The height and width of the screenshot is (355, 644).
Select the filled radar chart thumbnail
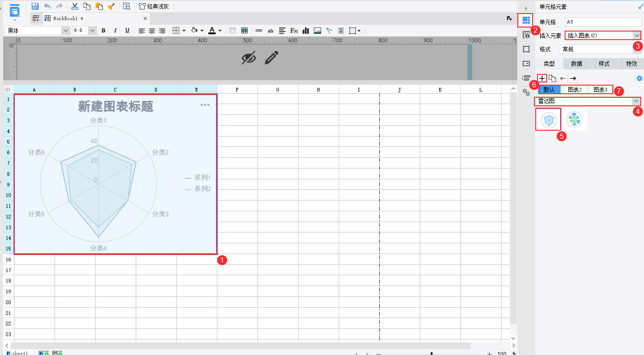pos(548,119)
